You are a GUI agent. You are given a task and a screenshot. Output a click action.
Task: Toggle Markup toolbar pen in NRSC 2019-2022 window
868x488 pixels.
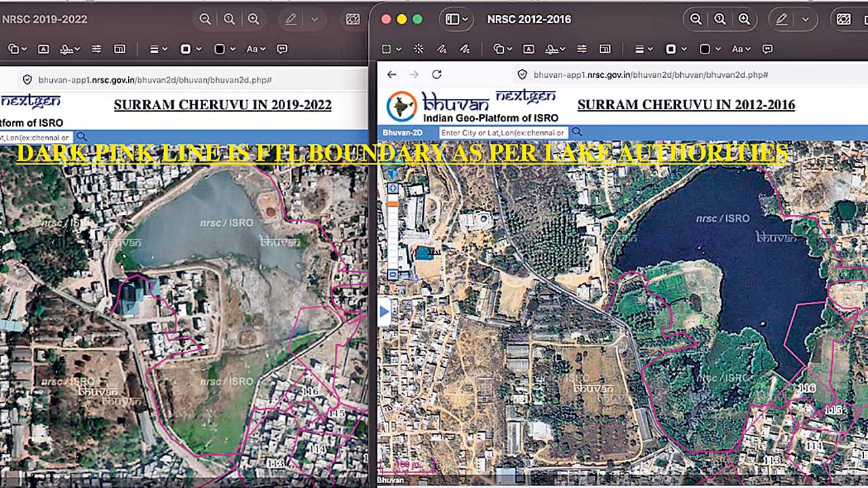point(292,20)
